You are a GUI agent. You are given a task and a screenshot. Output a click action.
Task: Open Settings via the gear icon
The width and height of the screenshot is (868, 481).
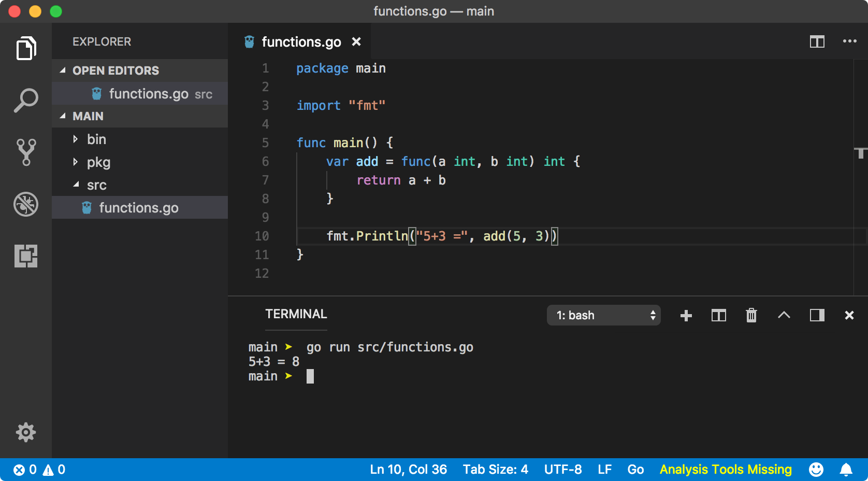click(26, 432)
